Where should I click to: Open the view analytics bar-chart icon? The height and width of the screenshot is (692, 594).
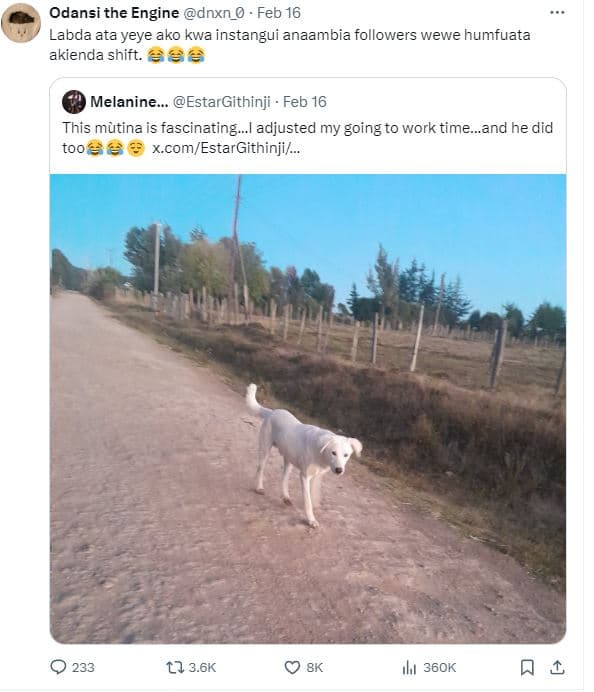(x=409, y=667)
